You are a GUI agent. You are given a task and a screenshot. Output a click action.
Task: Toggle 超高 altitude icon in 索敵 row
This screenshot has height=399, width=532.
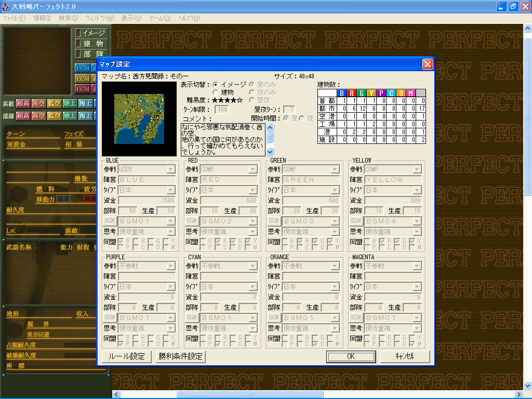coord(23,103)
